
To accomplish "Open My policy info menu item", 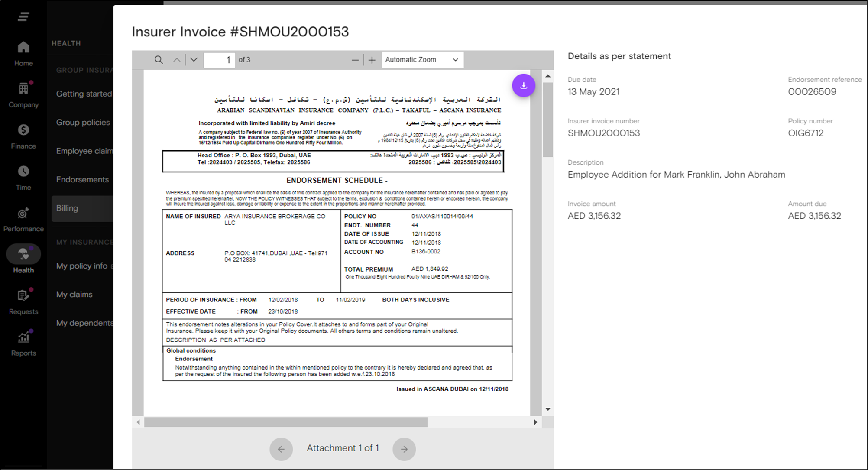I will click(82, 266).
